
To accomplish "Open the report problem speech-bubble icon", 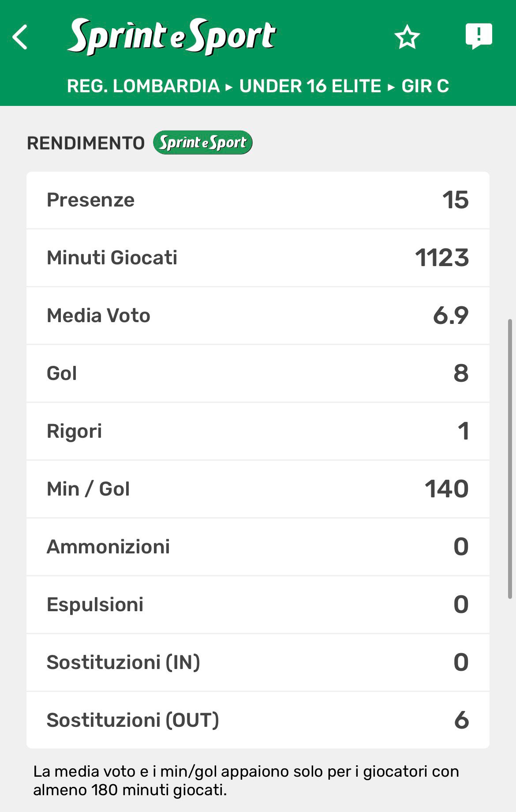I will click(479, 36).
